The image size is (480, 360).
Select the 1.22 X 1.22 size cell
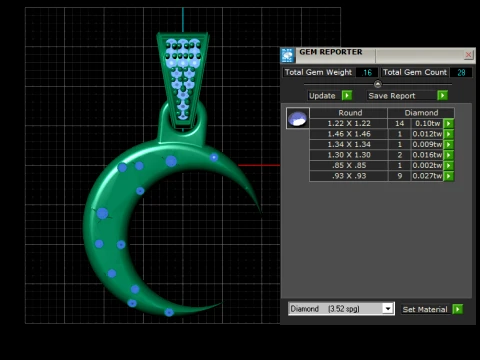point(349,123)
